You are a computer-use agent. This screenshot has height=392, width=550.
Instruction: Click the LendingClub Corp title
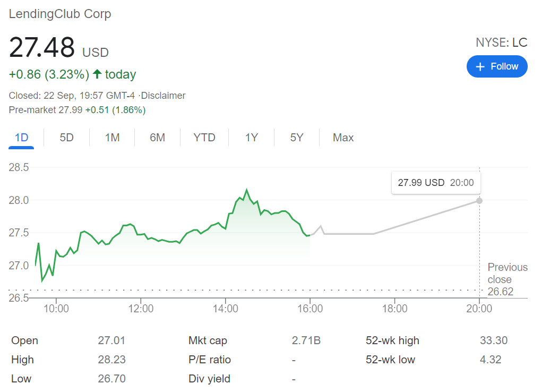(x=60, y=14)
